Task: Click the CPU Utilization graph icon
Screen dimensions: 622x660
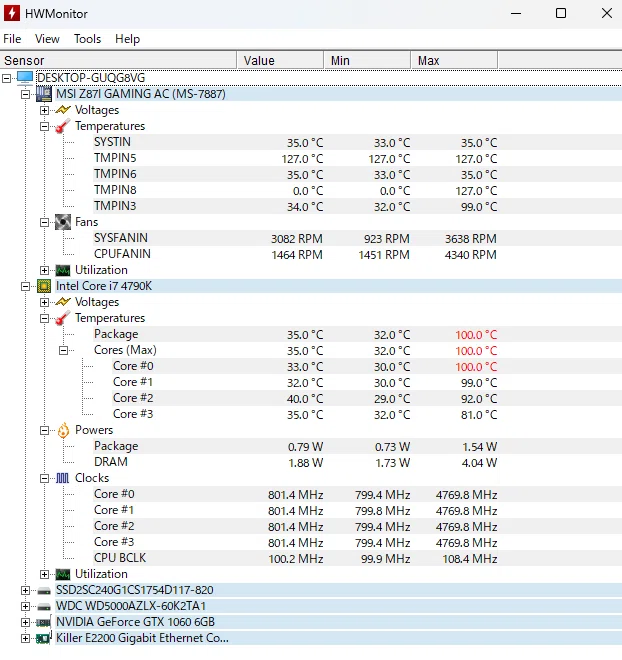Action: click(63, 574)
